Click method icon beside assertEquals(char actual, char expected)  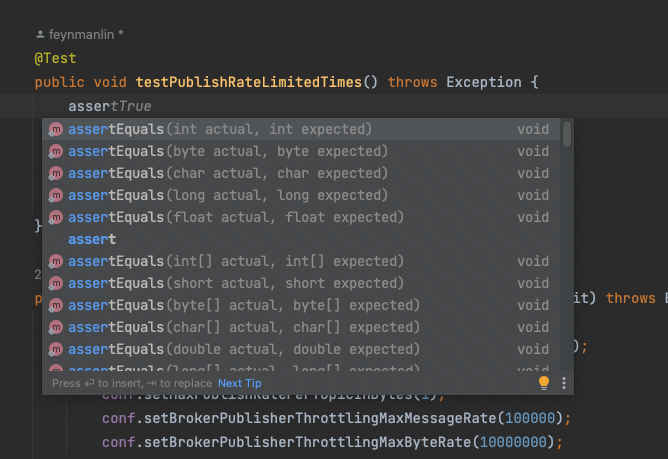[55, 173]
